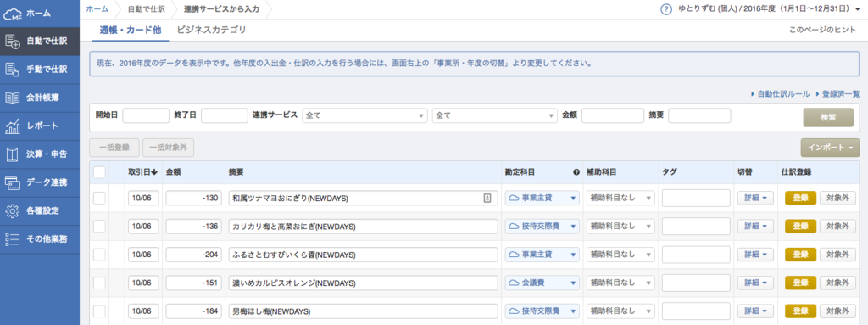The image size is (868, 325).
Task: Focus the 摘要 search field
Action: point(699,115)
